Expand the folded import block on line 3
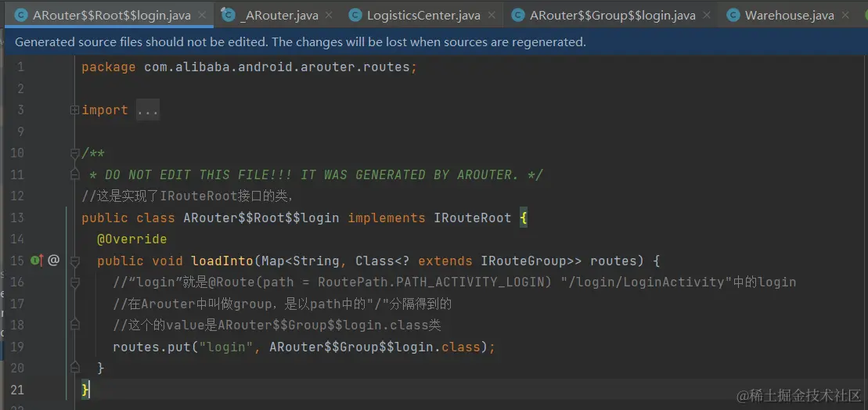868x410 pixels. coord(74,110)
